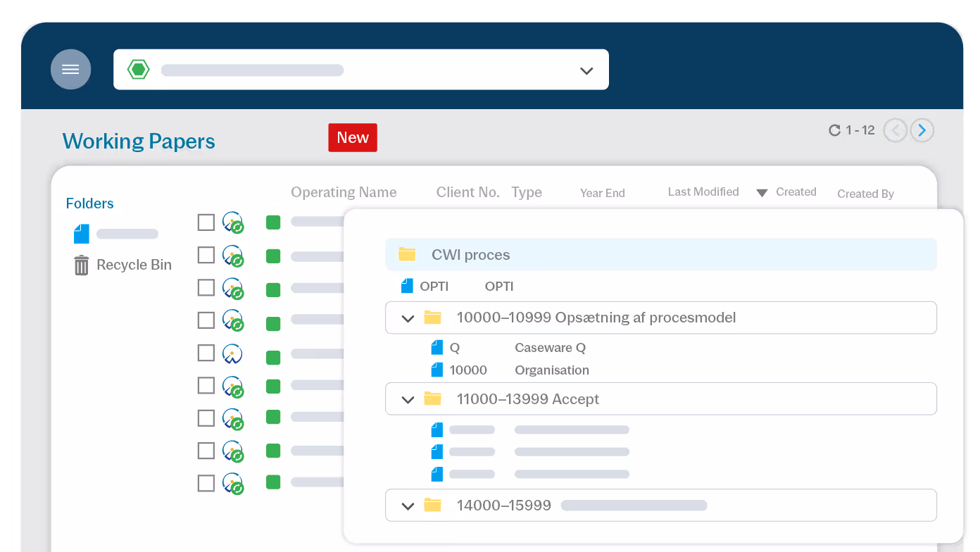Tick the sixth row's checkbox

tap(206, 385)
